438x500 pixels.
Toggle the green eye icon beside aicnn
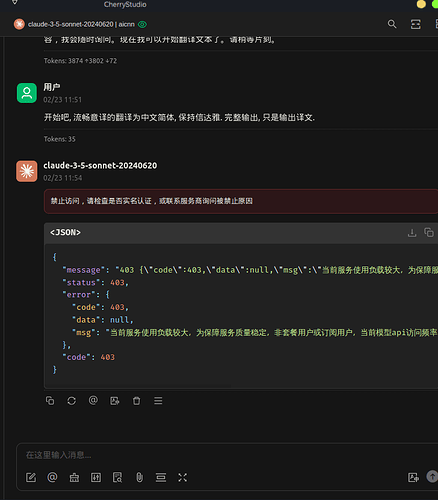(142, 24)
